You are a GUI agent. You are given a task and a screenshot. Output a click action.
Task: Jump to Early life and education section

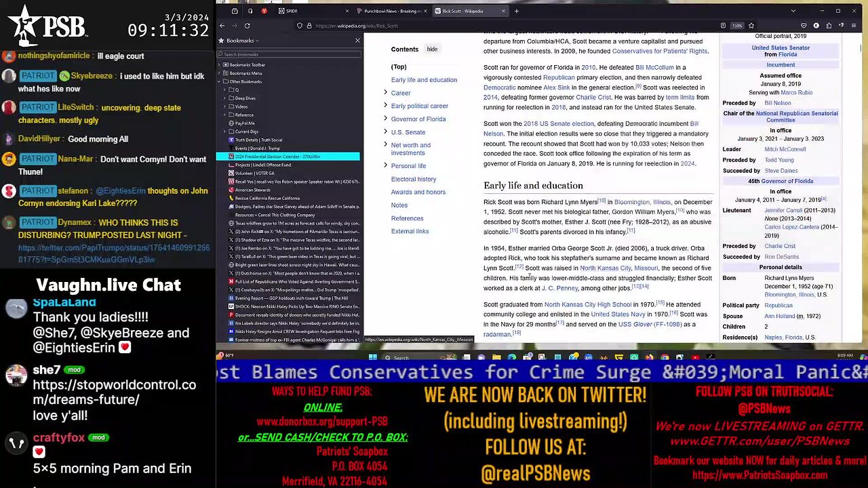tap(424, 80)
